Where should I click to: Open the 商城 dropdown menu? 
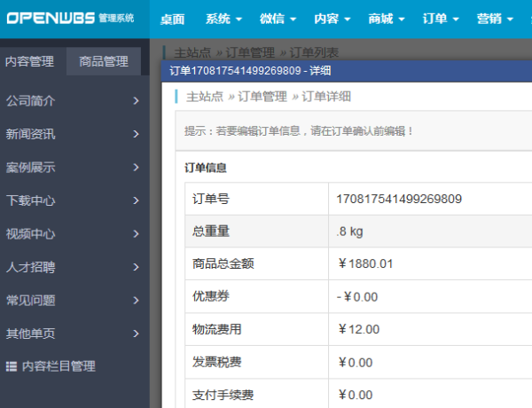click(x=386, y=19)
